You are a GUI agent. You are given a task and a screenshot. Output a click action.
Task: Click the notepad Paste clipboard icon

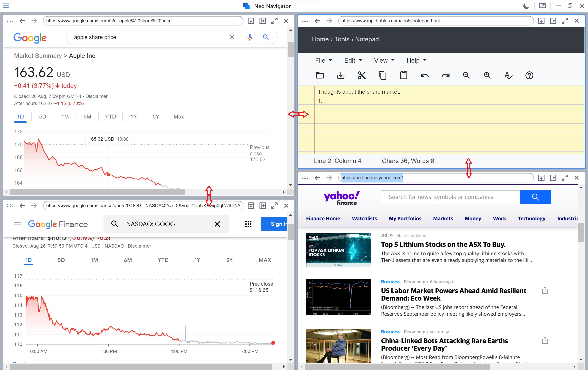click(x=403, y=76)
